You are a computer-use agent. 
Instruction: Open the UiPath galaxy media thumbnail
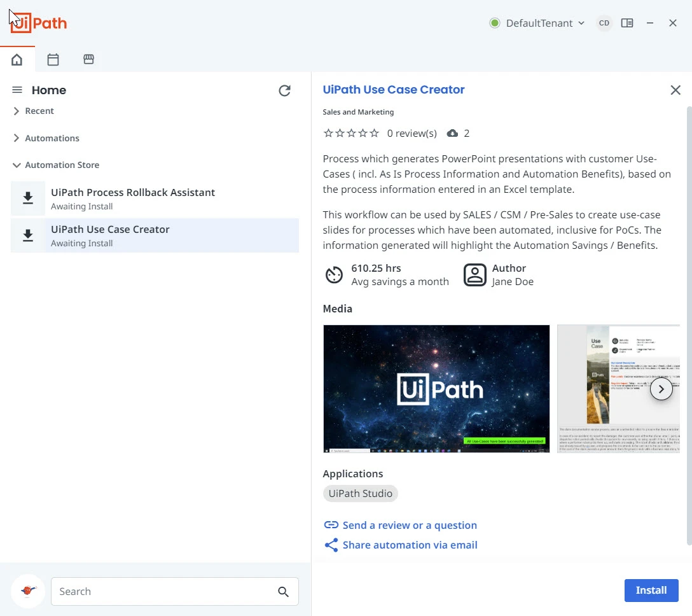[x=436, y=389]
